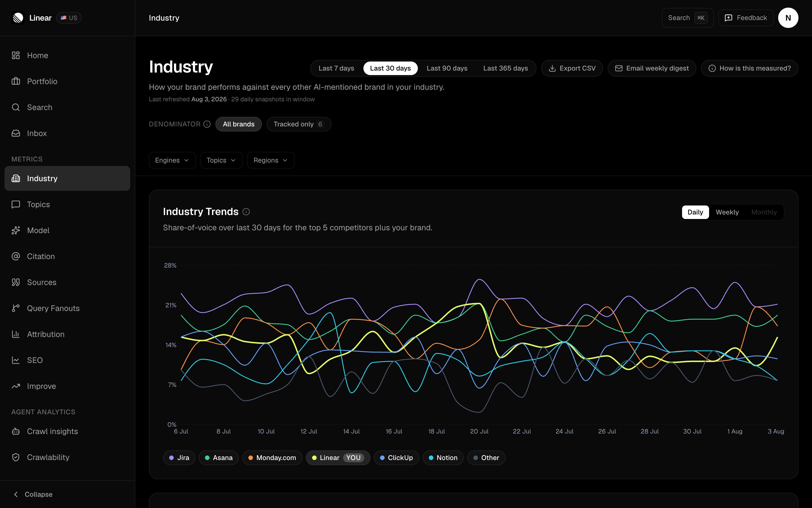Open the Engines filter dropdown
This screenshot has height=508, width=812.
pos(172,160)
